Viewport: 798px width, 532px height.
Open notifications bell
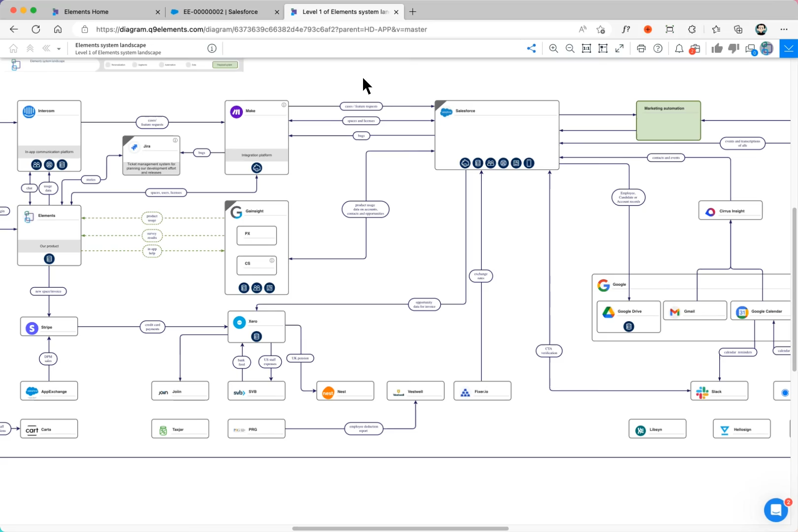tap(679, 48)
